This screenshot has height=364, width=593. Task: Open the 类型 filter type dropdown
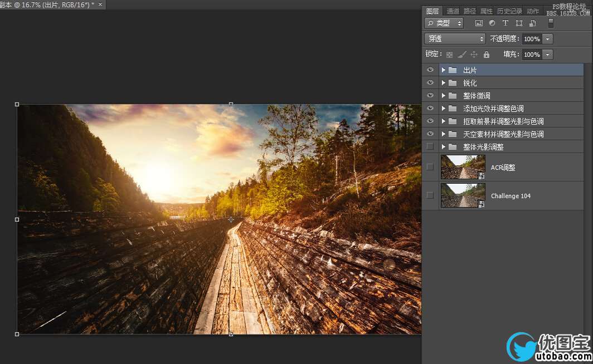pyautogui.click(x=444, y=23)
